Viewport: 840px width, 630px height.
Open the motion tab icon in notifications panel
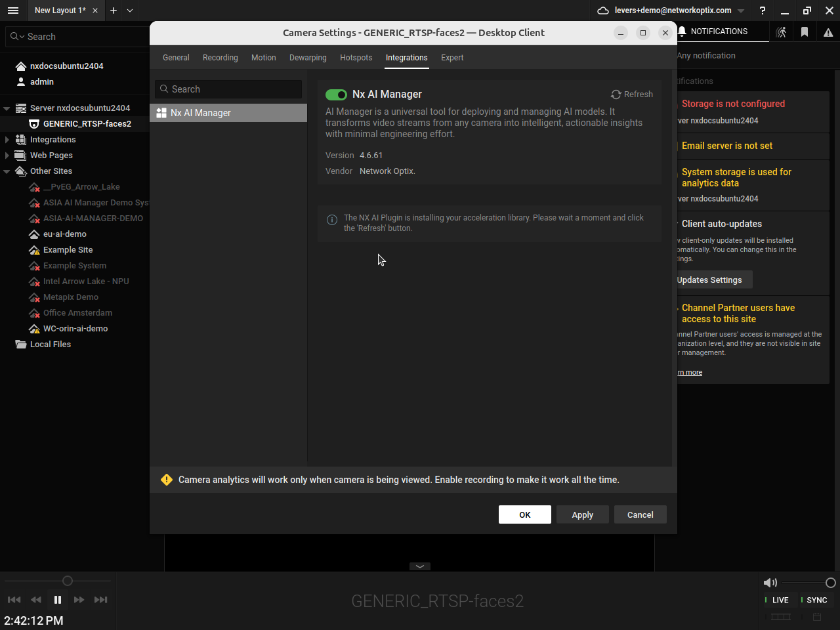pos(781,32)
